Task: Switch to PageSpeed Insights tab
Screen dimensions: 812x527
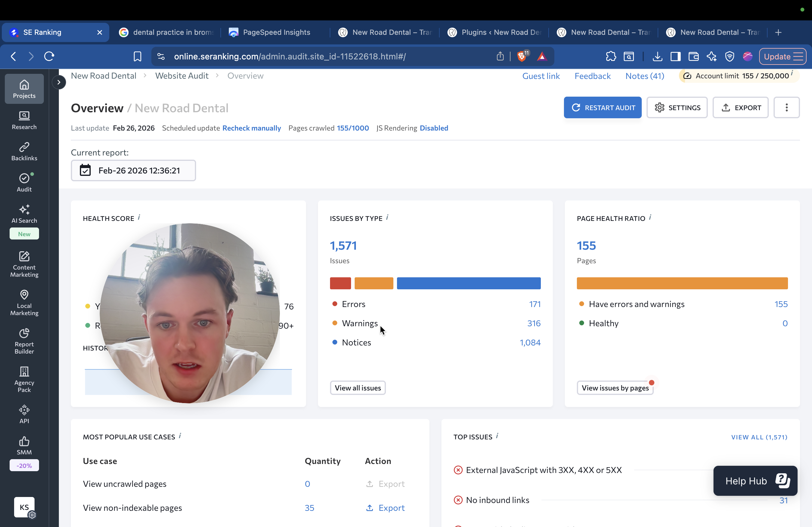Action: [x=276, y=32]
